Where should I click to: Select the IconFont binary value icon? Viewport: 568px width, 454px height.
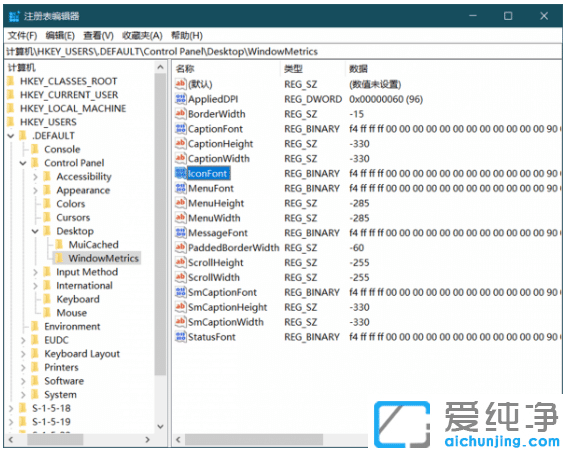pyautogui.click(x=180, y=173)
